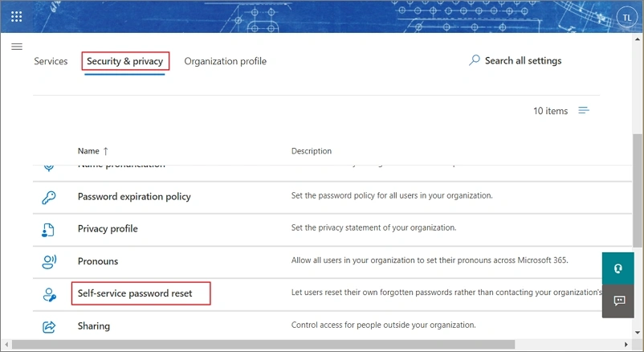
Task: Click the horizontal scrollbar thumb
Action: click(x=263, y=344)
